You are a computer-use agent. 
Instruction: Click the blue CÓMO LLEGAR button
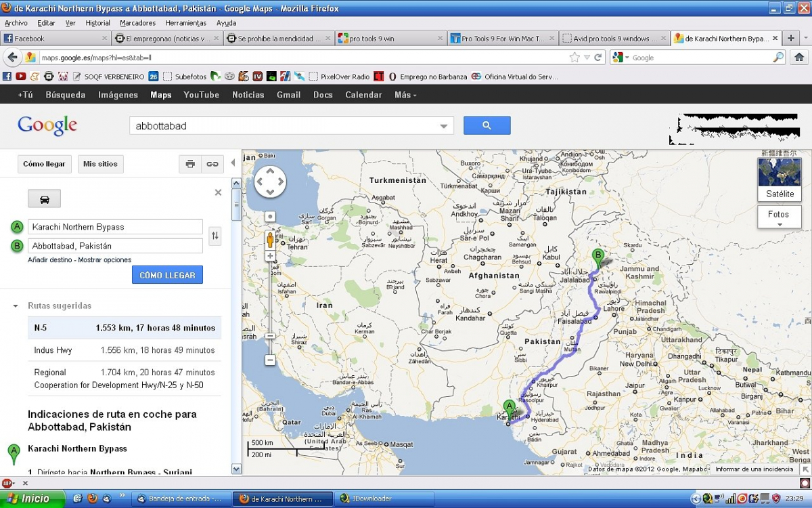[167, 275]
